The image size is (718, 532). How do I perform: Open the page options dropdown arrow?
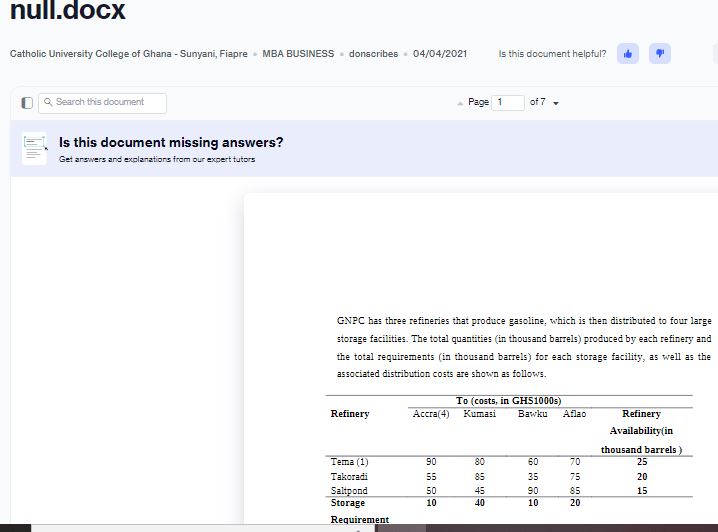click(x=556, y=103)
